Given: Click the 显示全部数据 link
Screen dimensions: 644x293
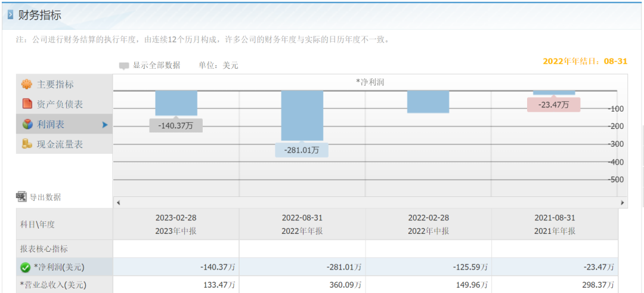Looking at the screenshot, I should [x=156, y=66].
